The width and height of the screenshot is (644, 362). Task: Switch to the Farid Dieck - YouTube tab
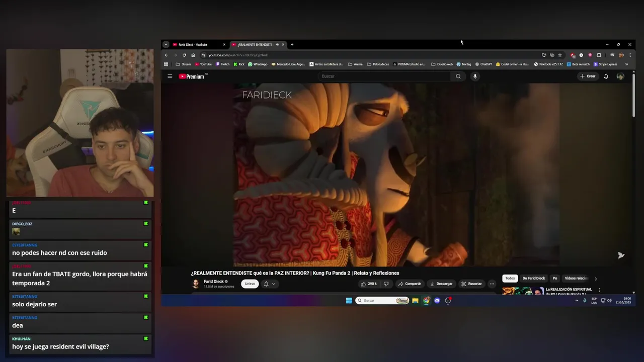[196, 45]
